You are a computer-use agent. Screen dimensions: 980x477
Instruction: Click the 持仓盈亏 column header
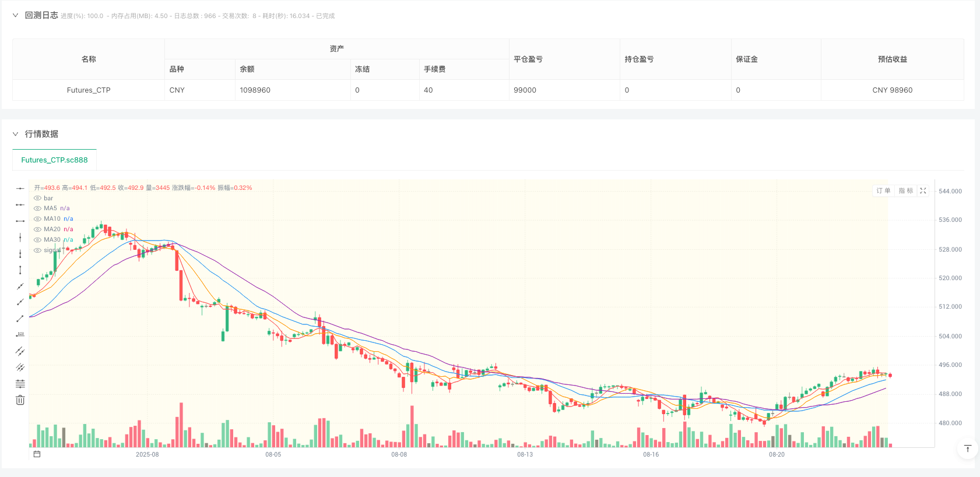[676, 59]
